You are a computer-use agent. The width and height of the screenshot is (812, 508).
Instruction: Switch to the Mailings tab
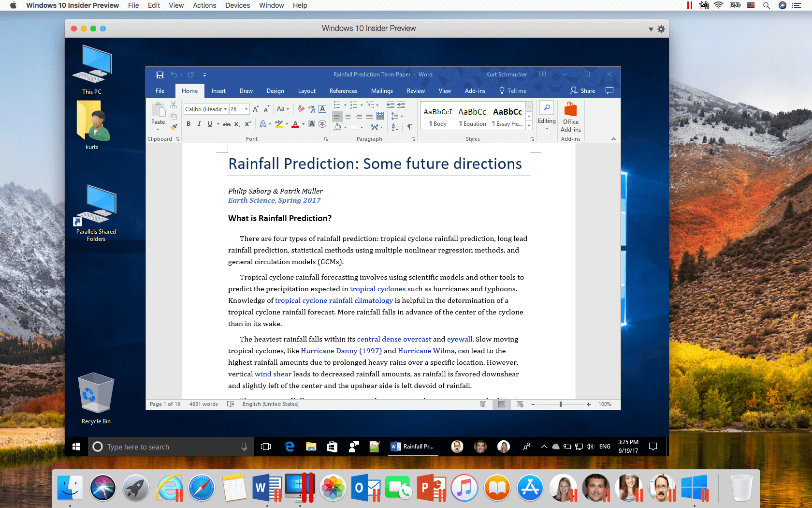(x=382, y=91)
